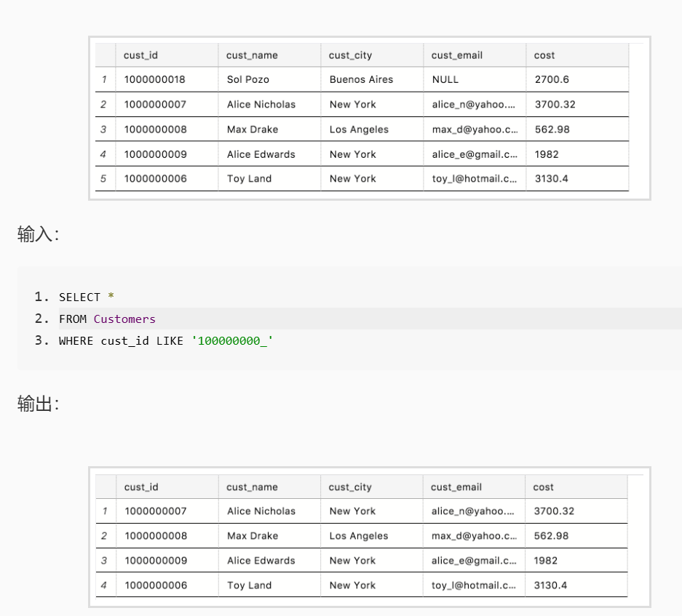
Task: Click the SELECT * code line
Action: [x=87, y=297]
